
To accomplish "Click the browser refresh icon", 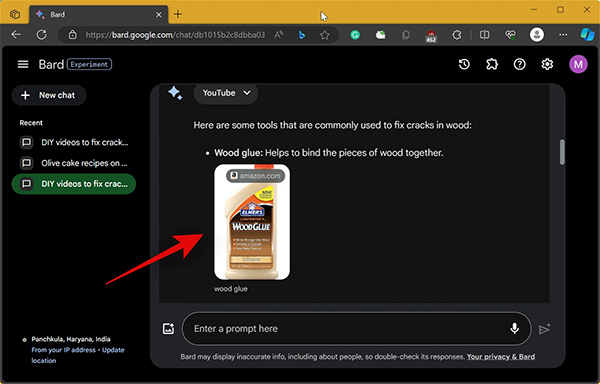I will coord(41,35).
